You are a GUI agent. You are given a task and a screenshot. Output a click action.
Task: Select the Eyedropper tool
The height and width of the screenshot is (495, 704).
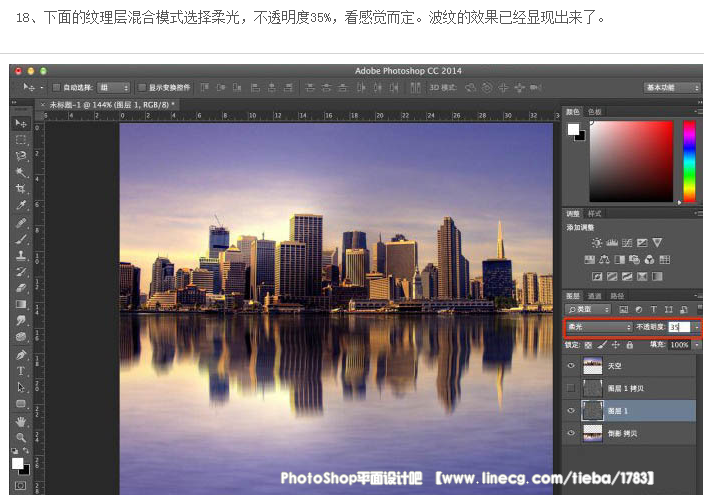[x=21, y=205]
